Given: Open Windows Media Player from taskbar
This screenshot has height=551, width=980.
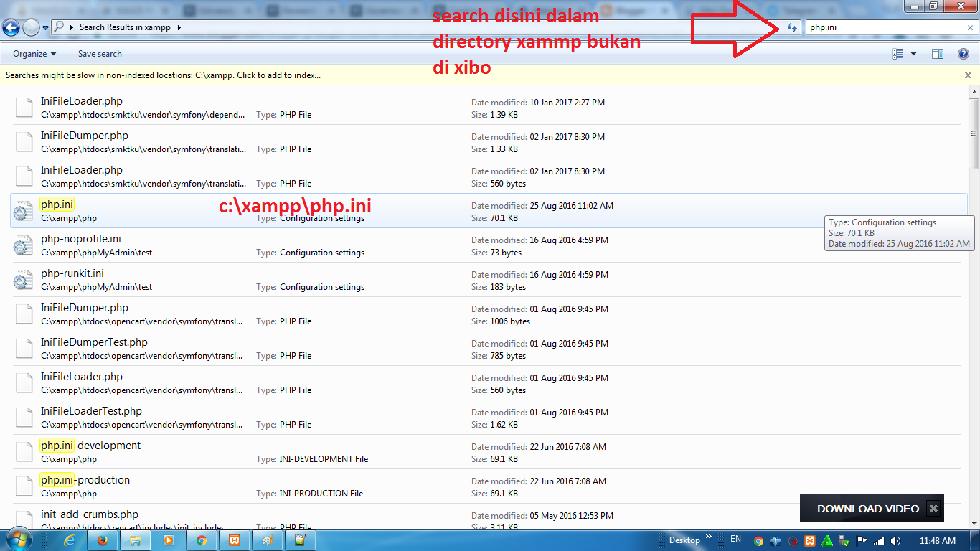Looking at the screenshot, I should click(169, 541).
